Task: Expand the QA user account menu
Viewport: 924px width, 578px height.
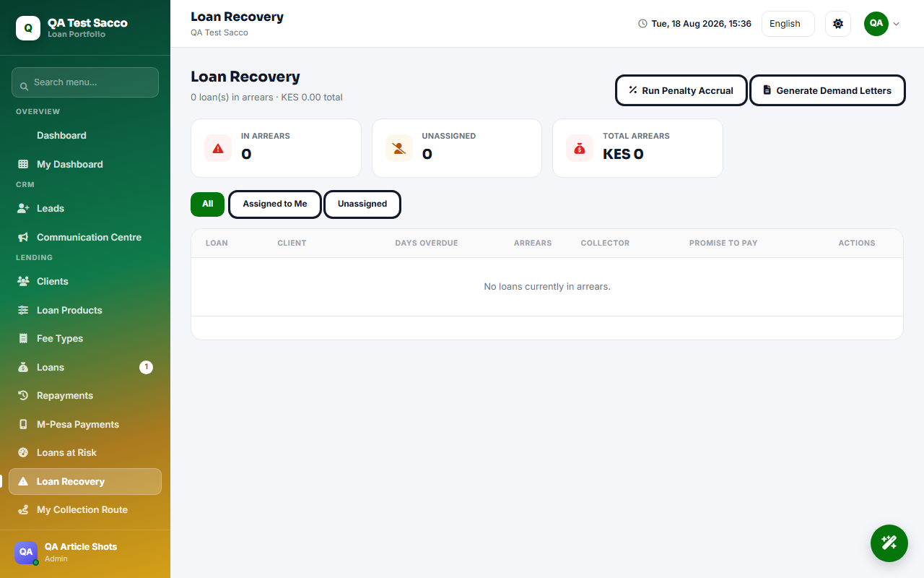Action: point(882,24)
